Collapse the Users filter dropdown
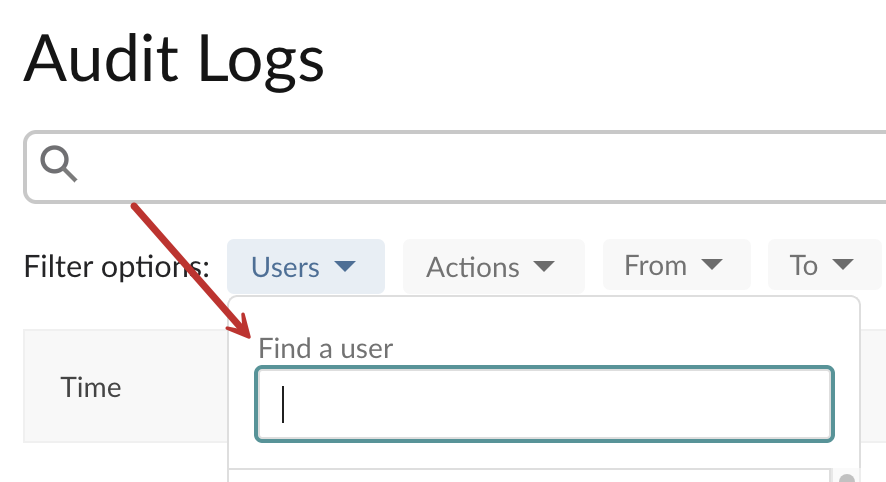The height and width of the screenshot is (482, 886). (x=306, y=266)
